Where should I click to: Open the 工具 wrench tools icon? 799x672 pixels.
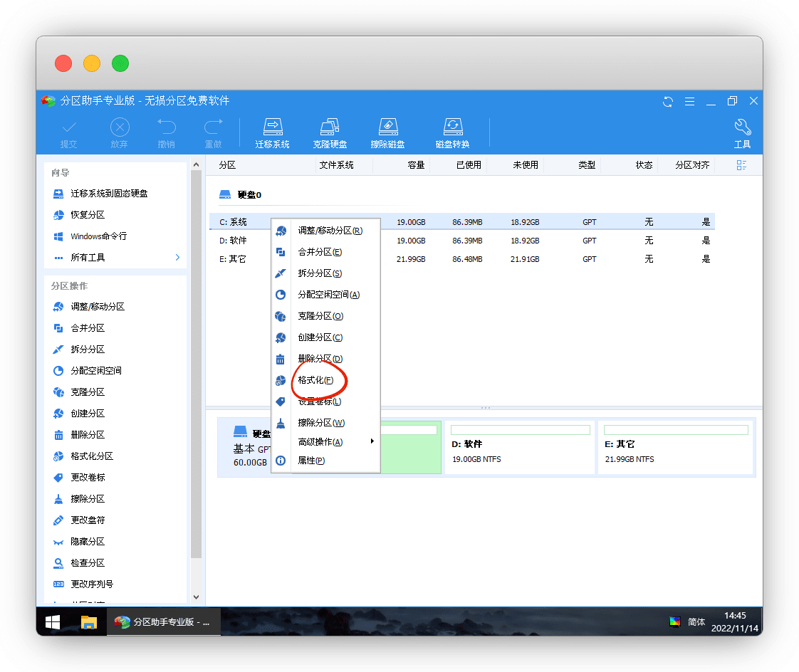tap(742, 133)
